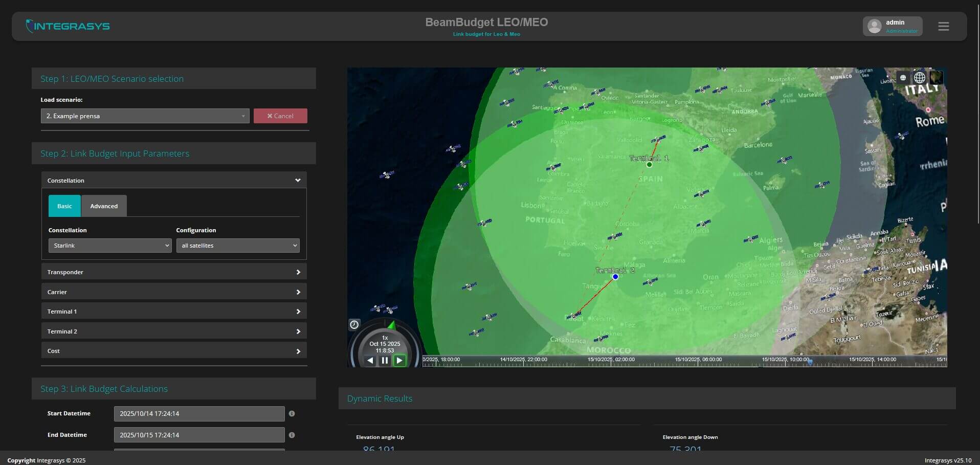
Task: Open the hamburger menu in the header
Action: [943, 26]
